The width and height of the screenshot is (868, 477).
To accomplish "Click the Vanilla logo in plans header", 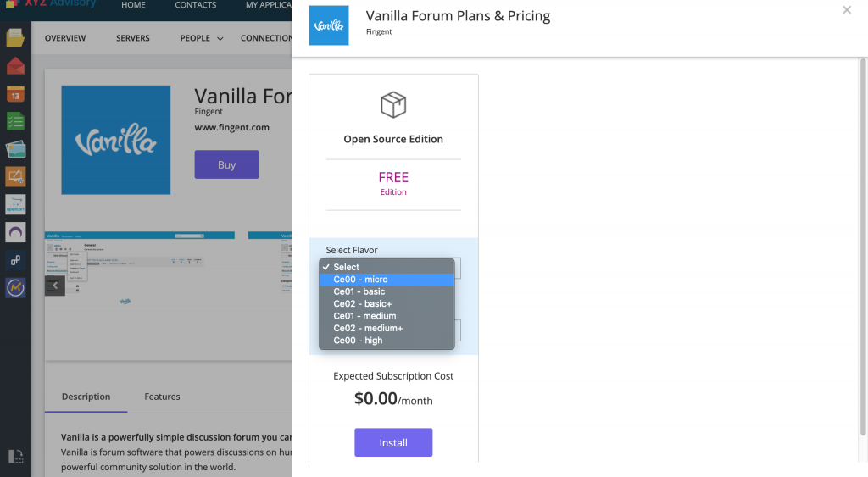I will tap(329, 25).
